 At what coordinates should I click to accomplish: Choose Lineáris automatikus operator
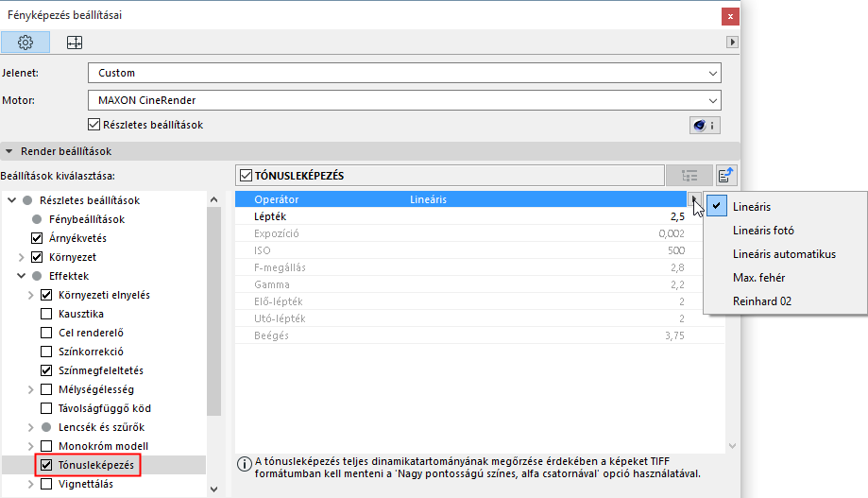tap(785, 254)
